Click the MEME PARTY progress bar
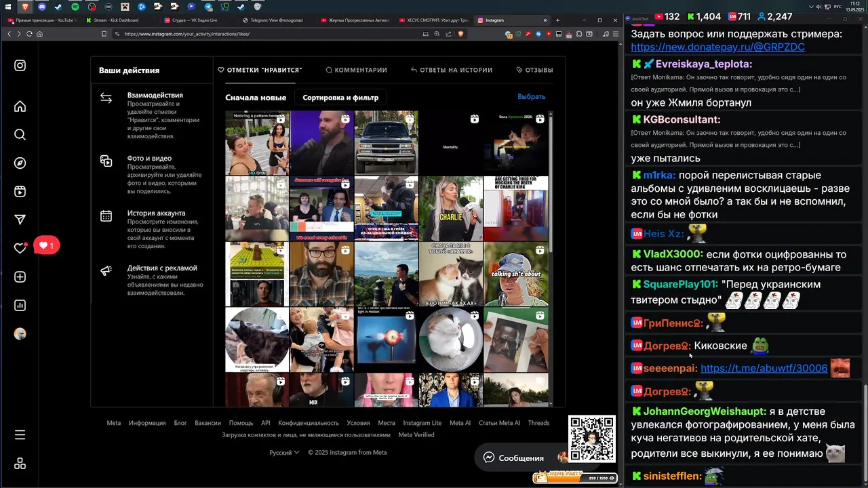This screenshot has width=868, height=488. (x=574, y=478)
